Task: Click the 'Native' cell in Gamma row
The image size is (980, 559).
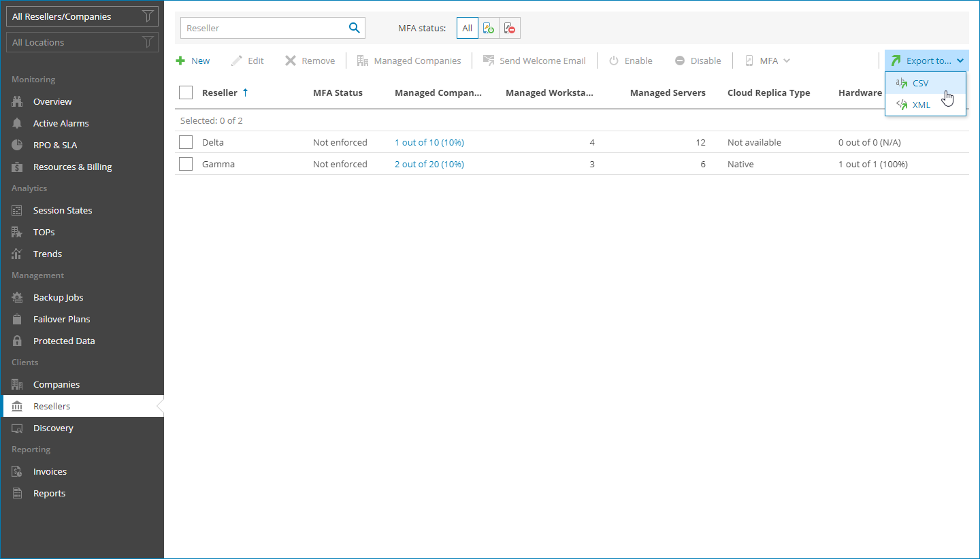Action: click(x=740, y=164)
